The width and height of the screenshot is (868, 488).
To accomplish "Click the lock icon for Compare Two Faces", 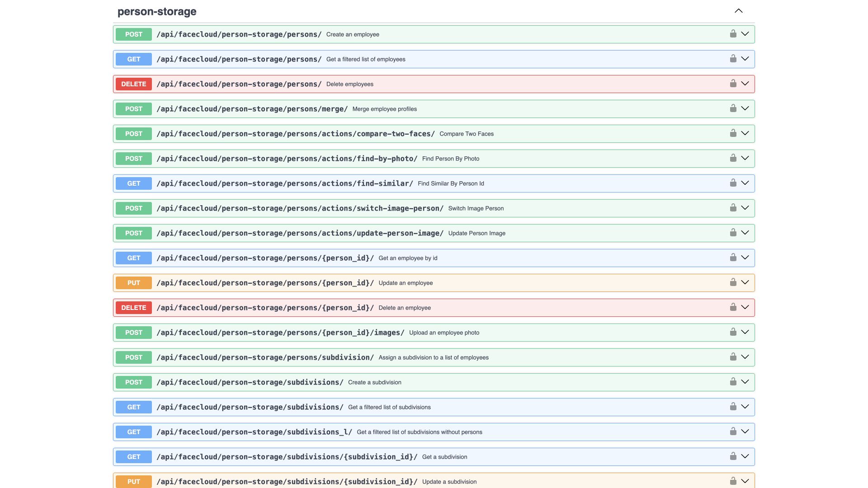I will point(733,133).
